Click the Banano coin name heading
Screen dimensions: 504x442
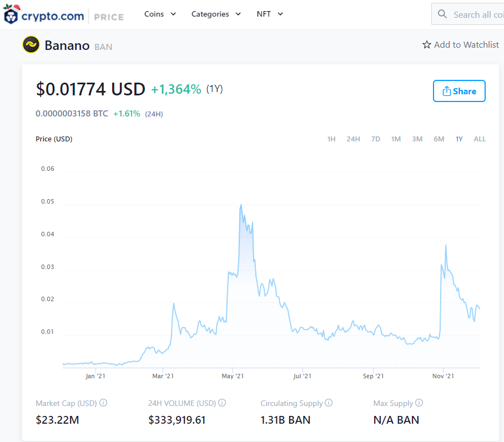67,45
